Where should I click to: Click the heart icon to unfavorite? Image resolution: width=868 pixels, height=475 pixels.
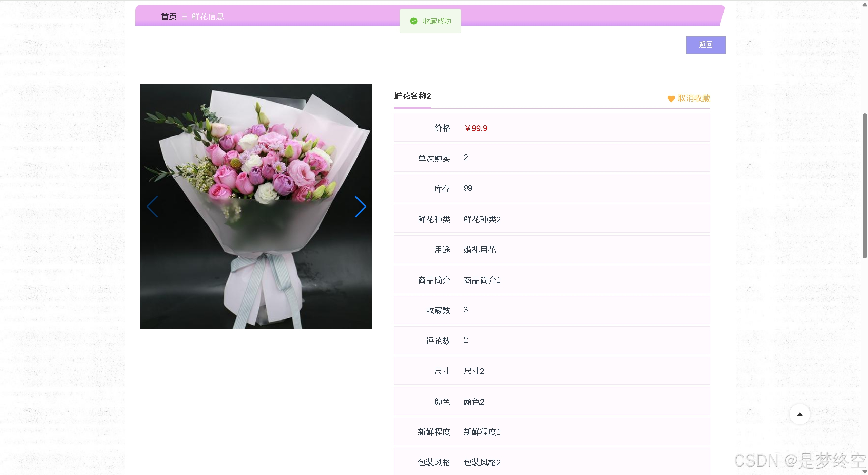pyautogui.click(x=671, y=99)
